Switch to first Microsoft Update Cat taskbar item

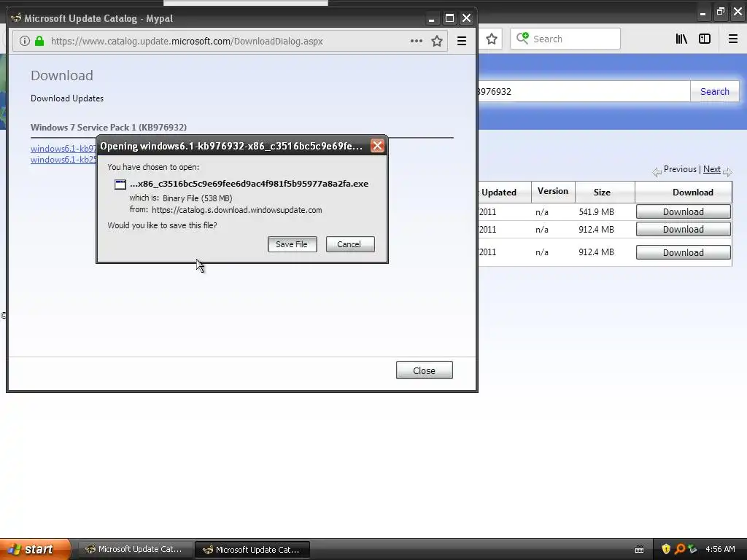click(136, 549)
